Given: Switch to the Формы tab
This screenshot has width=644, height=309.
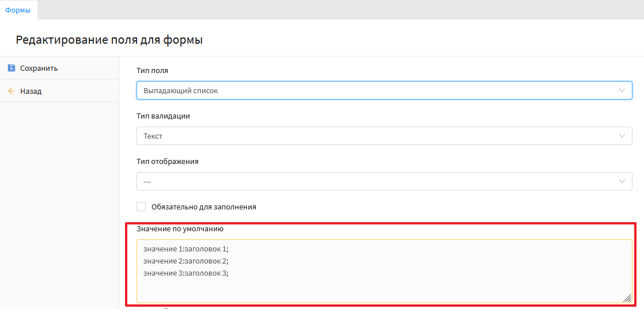Looking at the screenshot, I should point(18,10).
